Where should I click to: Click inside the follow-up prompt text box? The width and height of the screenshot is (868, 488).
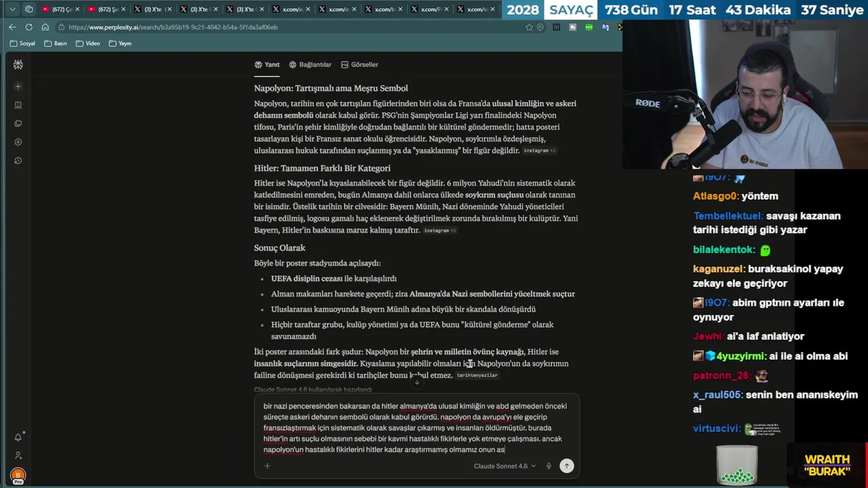pos(416,428)
